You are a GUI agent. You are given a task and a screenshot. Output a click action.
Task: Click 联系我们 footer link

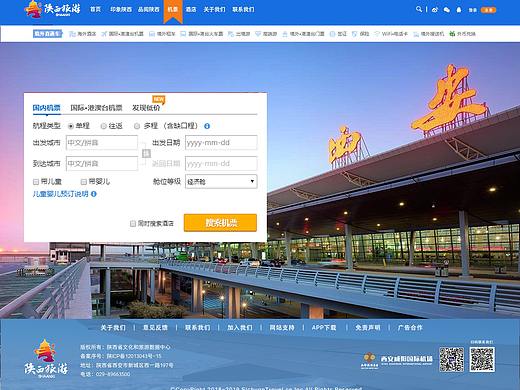click(x=198, y=328)
